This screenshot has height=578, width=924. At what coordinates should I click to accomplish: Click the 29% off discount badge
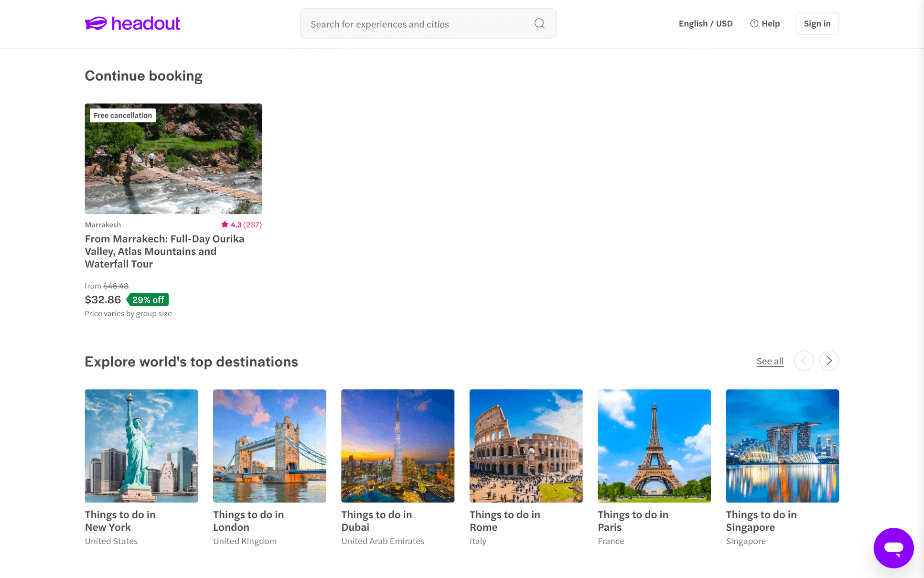coord(148,300)
